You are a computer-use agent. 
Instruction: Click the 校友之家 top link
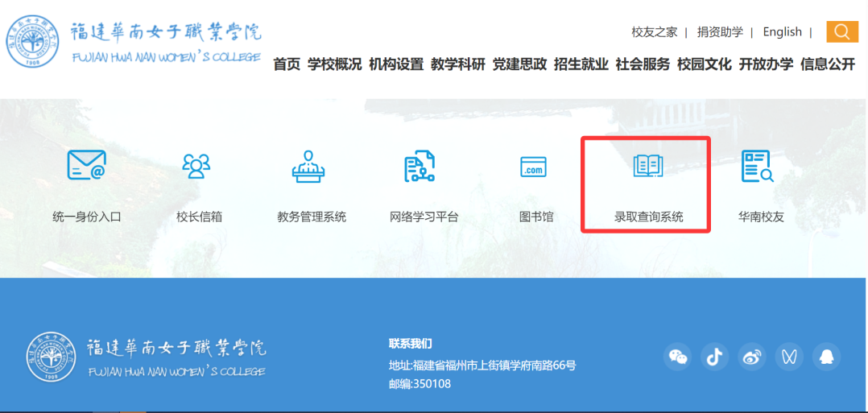655,32
